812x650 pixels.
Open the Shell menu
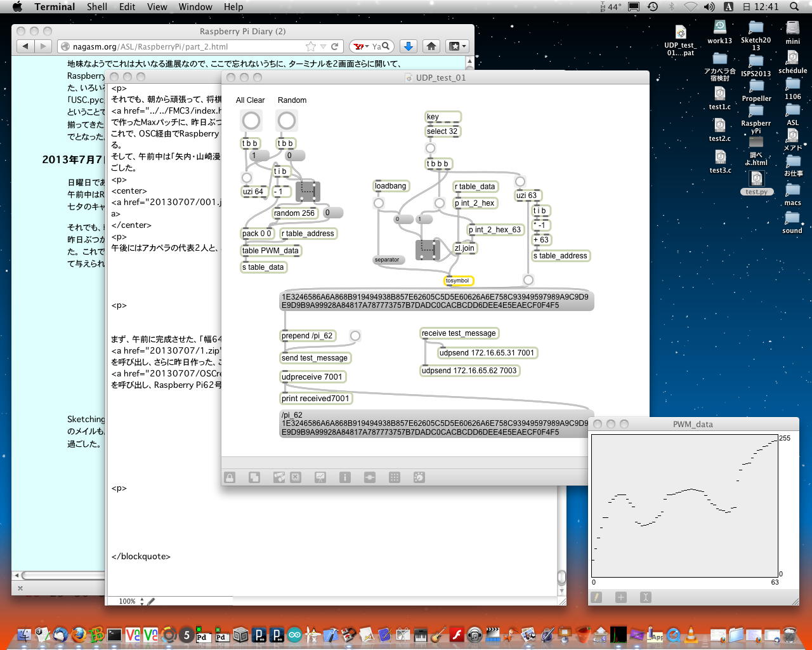97,7
